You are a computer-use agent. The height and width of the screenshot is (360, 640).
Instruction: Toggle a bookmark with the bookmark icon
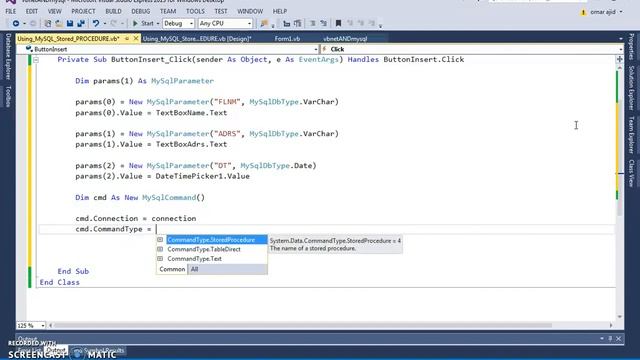(338, 24)
